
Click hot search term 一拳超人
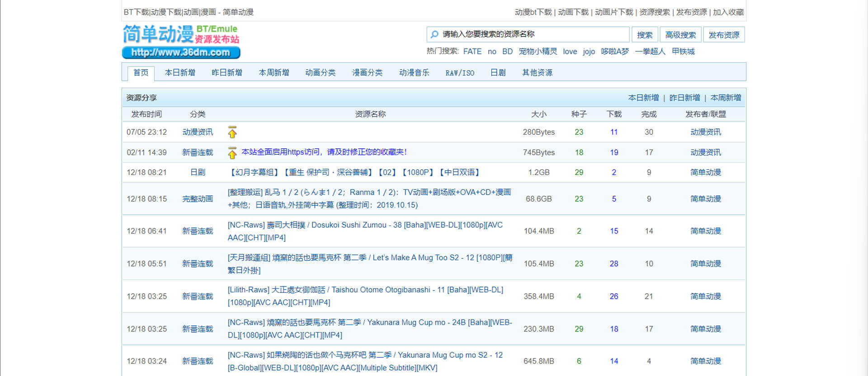[x=650, y=52]
